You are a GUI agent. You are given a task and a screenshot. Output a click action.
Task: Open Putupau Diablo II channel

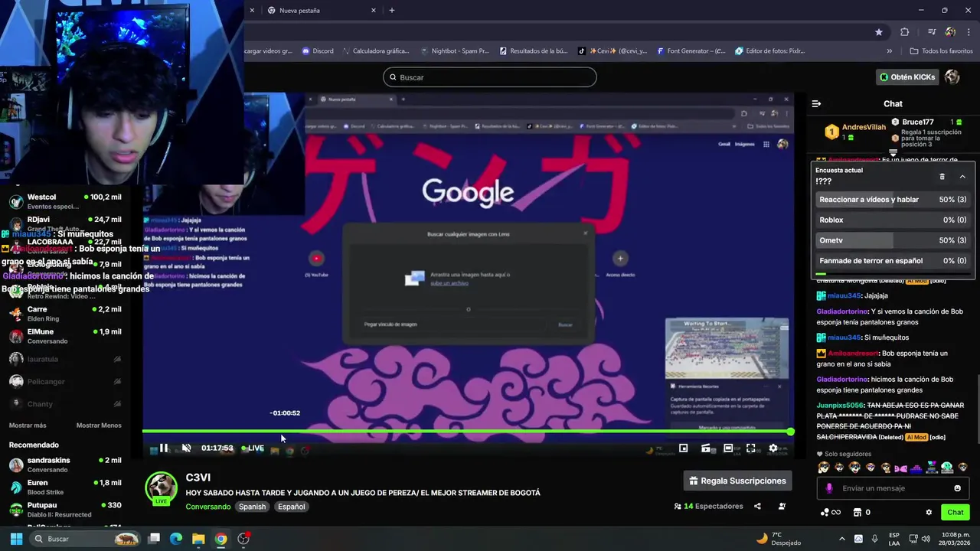pyautogui.click(x=65, y=510)
